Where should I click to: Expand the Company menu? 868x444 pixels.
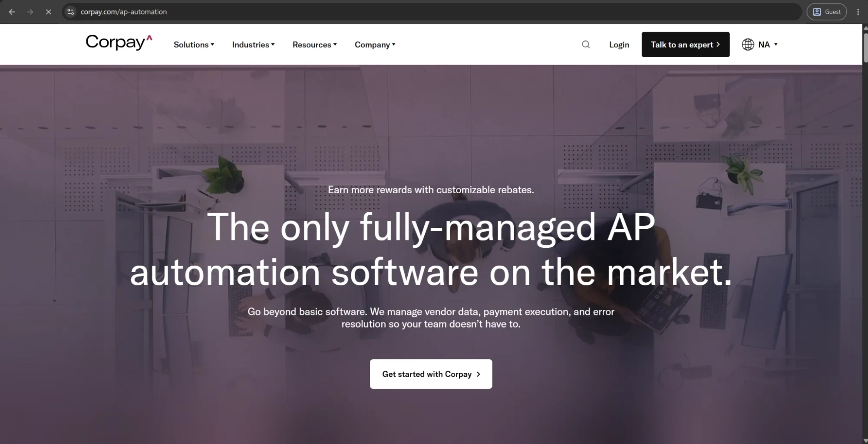coord(375,45)
